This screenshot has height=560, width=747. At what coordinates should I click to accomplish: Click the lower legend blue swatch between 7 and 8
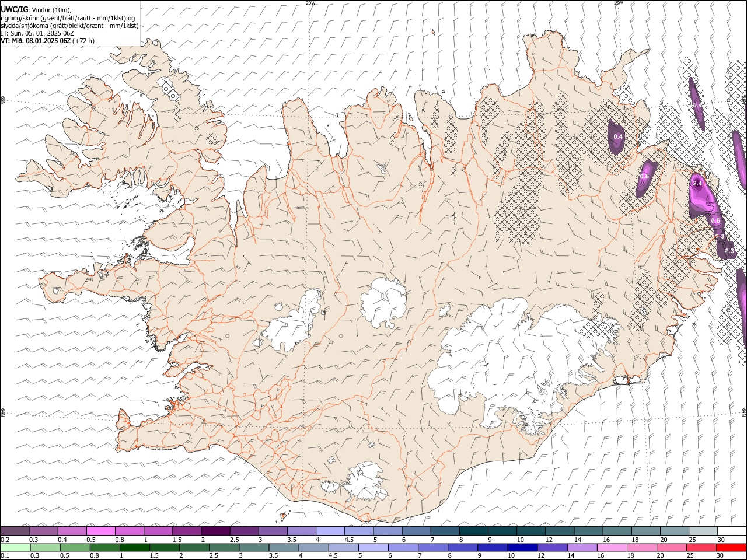pyautogui.click(x=432, y=547)
